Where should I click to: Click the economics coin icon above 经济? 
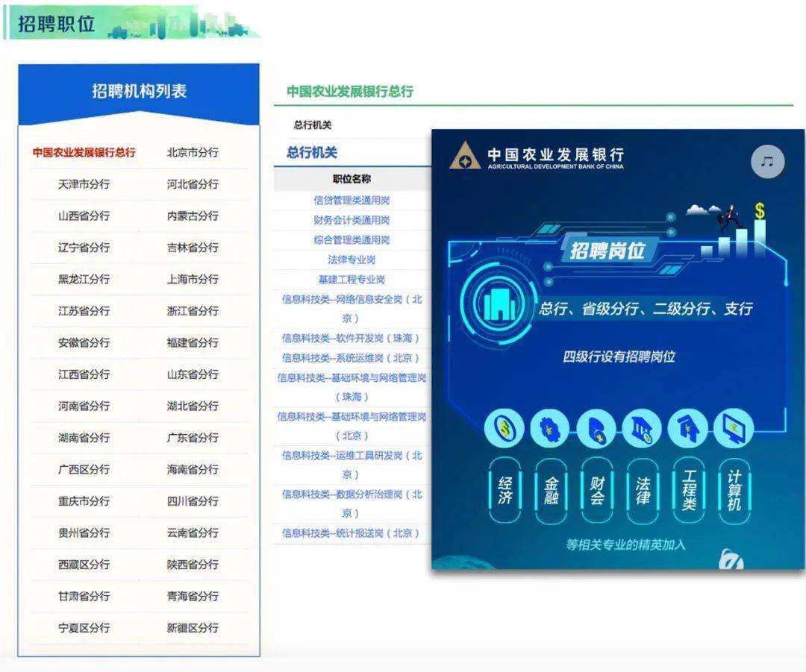(x=504, y=427)
